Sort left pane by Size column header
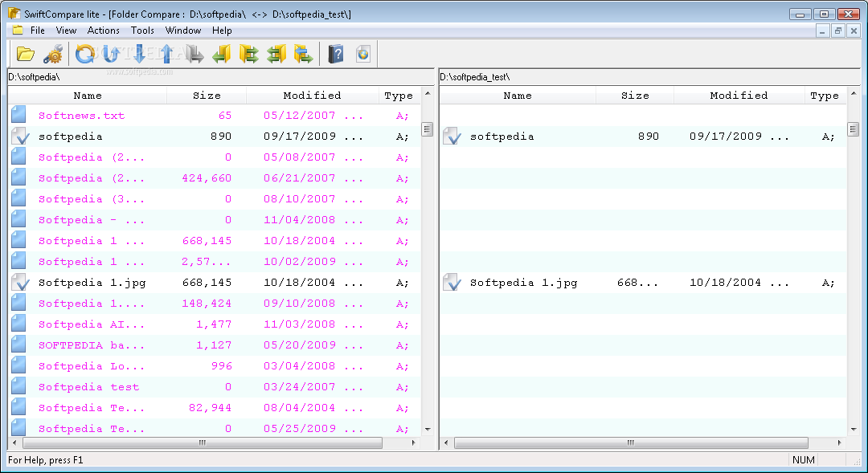Image resolution: width=868 pixels, height=473 pixels. tap(207, 95)
